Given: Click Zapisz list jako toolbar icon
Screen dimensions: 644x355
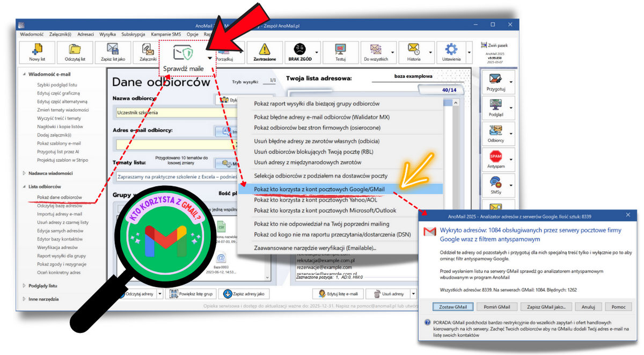Looking at the screenshot, I should (113, 49).
